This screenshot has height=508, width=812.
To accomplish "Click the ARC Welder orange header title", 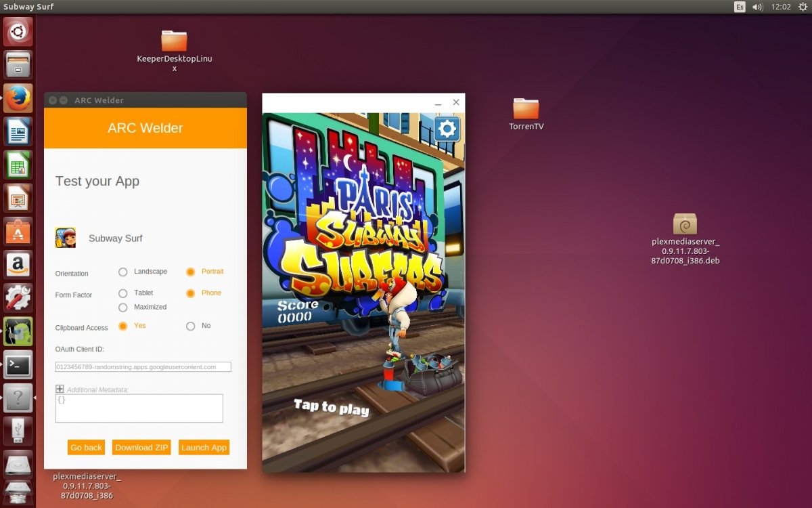I will point(145,128).
